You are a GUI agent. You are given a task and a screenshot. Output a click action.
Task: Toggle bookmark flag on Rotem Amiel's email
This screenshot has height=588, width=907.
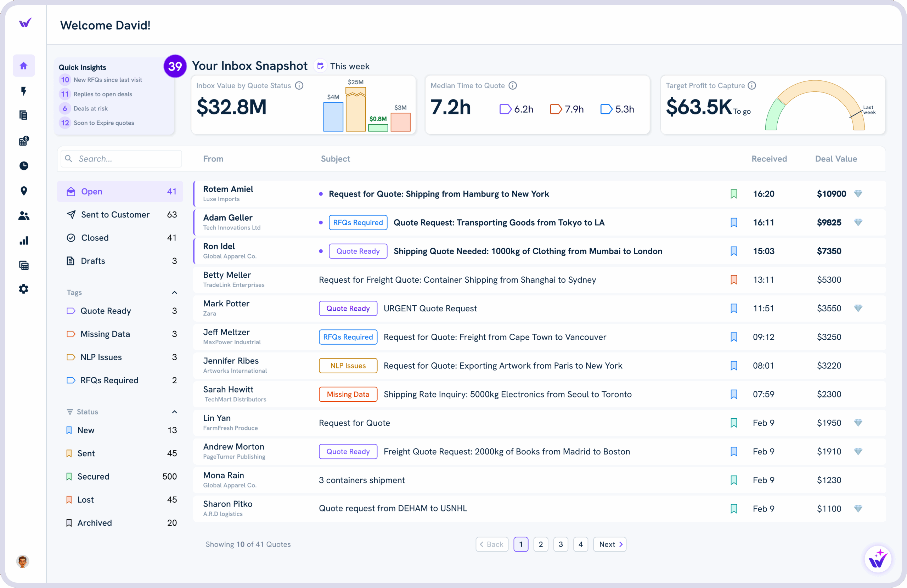(x=734, y=194)
